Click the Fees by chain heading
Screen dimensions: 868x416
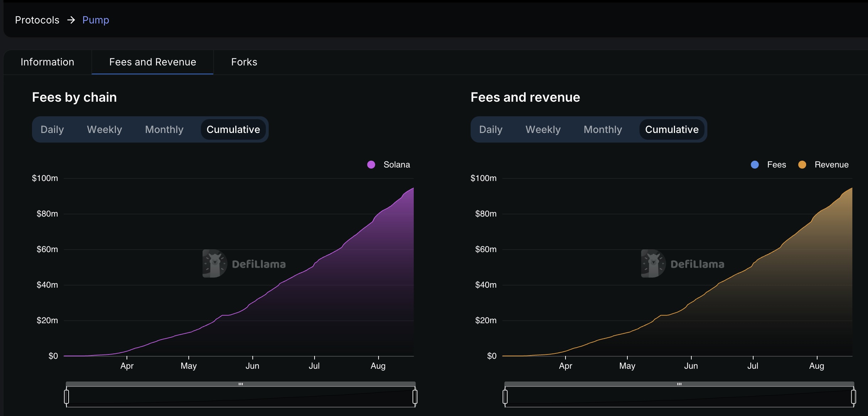click(74, 97)
